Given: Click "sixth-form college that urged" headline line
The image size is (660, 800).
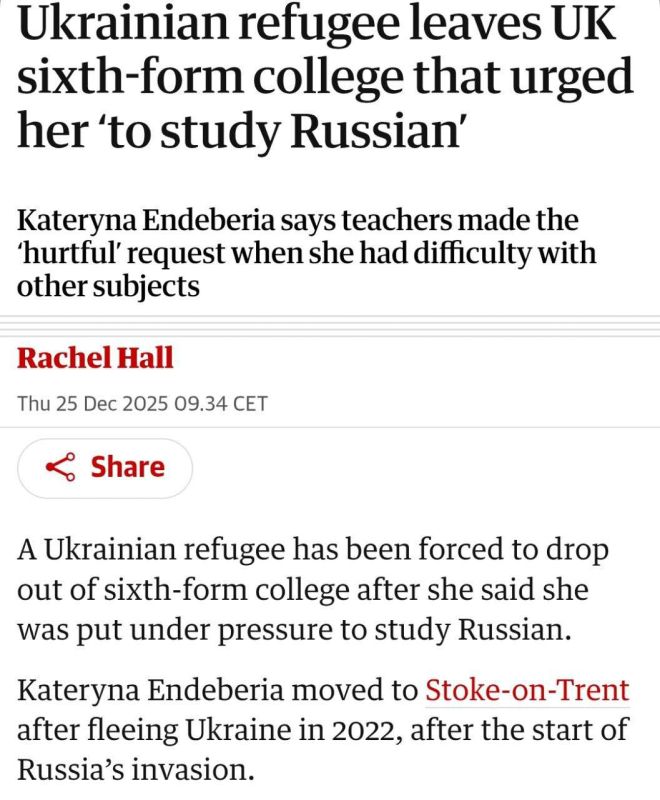Looking at the screenshot, I should point(326,78).
